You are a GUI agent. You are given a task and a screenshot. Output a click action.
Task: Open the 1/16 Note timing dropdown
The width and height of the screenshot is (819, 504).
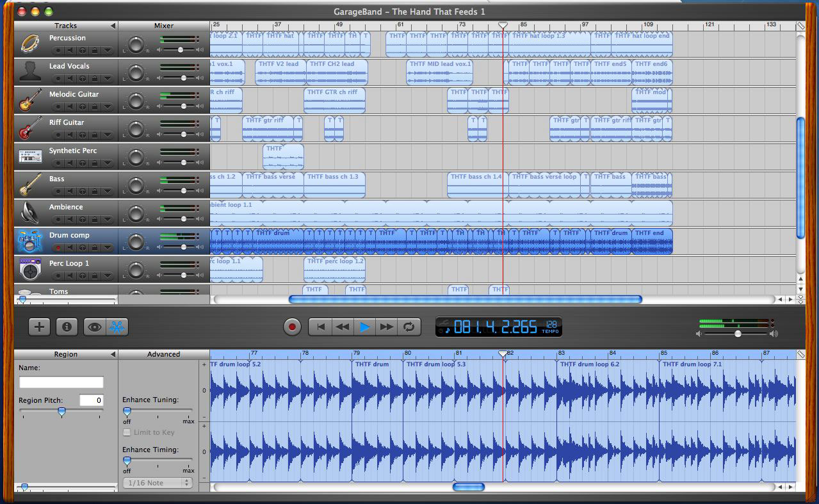point(158,483)
